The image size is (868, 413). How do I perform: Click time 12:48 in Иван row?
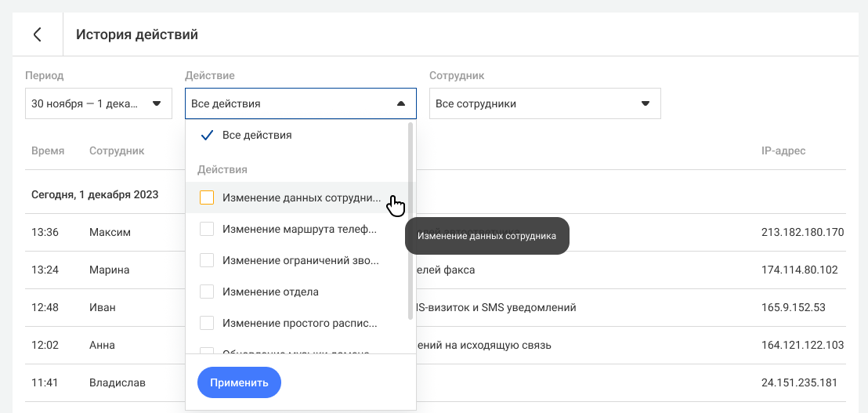(45, 307)
